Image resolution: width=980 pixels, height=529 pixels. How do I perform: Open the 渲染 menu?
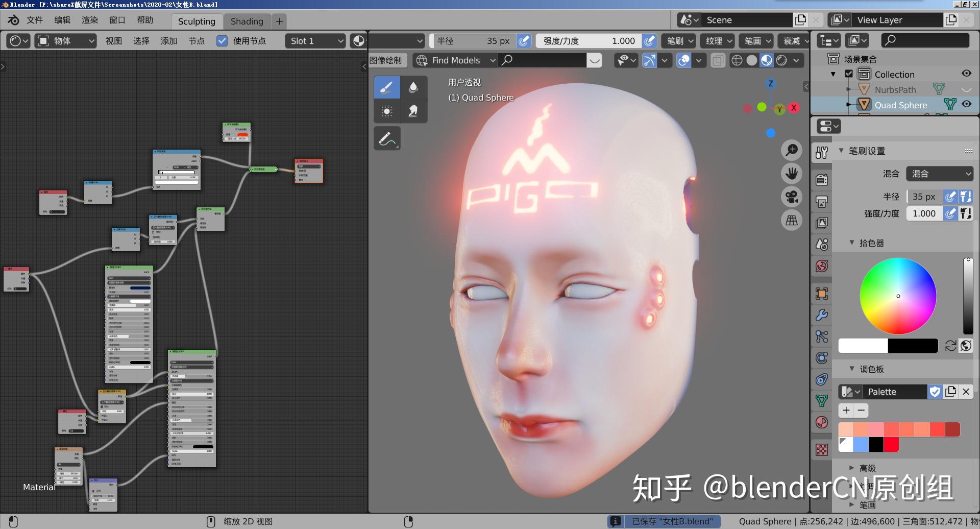pyautogui.click(x=89, y=20)
